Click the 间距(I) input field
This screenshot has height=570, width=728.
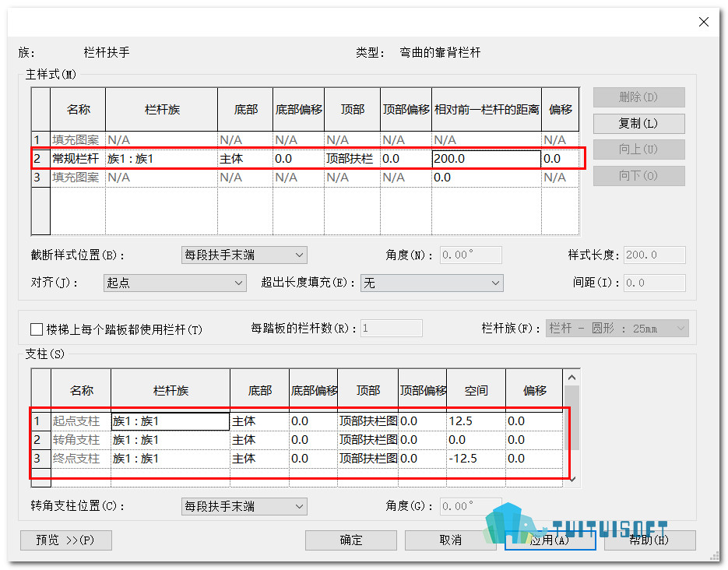pyautogui.click(x=654, y=283)
